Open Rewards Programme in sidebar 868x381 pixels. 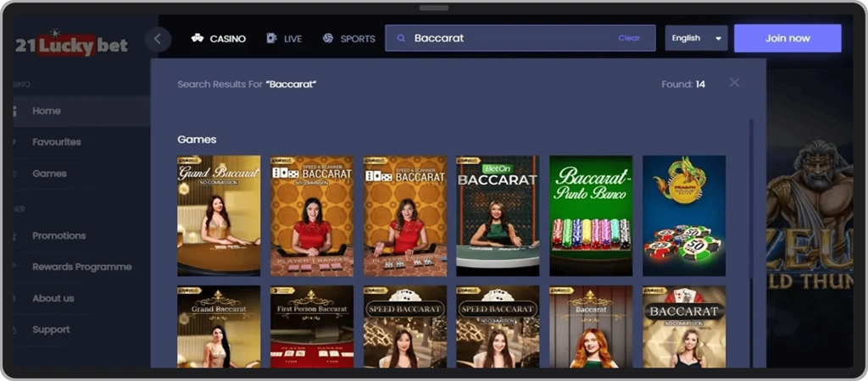81,267
